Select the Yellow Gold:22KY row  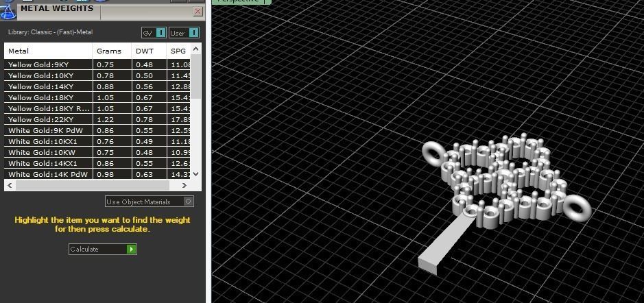98,119
